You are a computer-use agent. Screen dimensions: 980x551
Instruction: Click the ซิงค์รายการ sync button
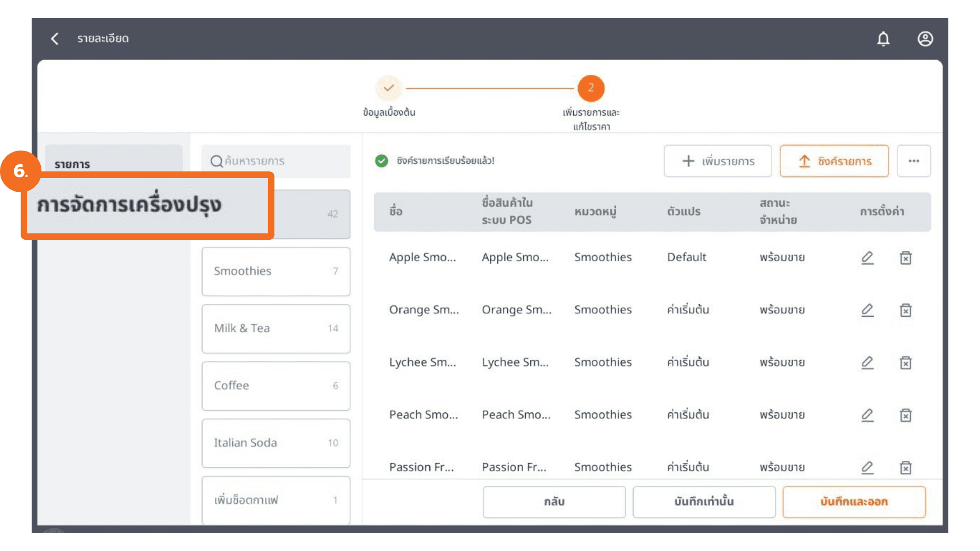[834, 161]
